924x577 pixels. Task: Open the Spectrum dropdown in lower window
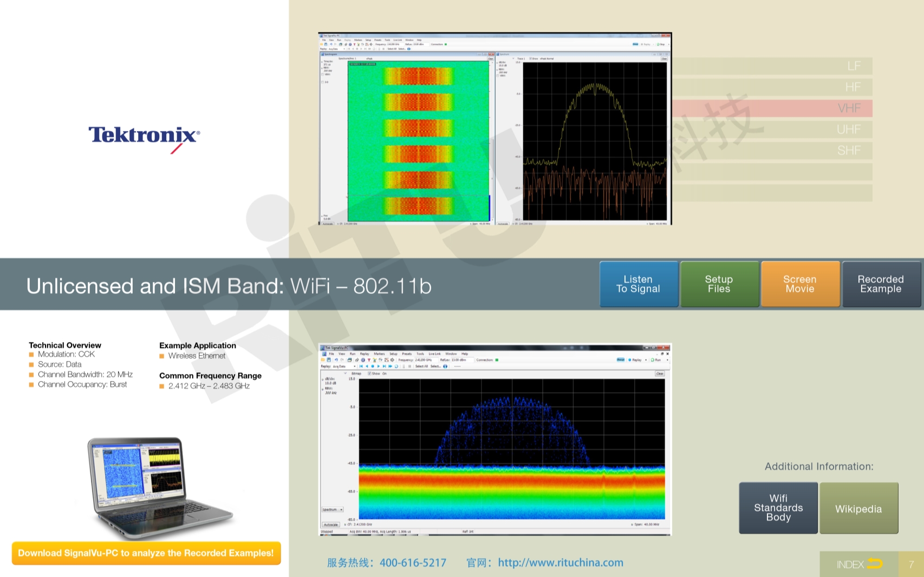click(x=333, y=509)
